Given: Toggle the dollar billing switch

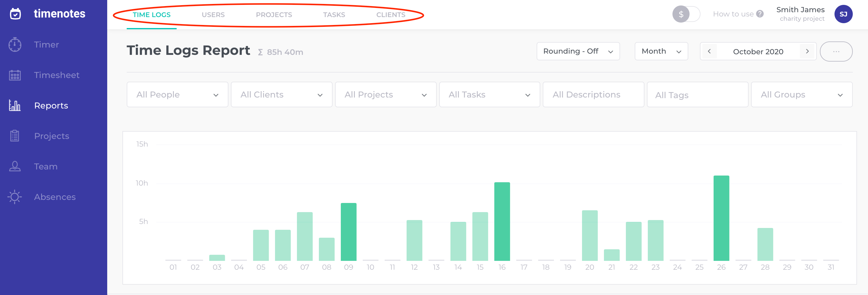Looking at the screenshot, I should tap(686, 14).
